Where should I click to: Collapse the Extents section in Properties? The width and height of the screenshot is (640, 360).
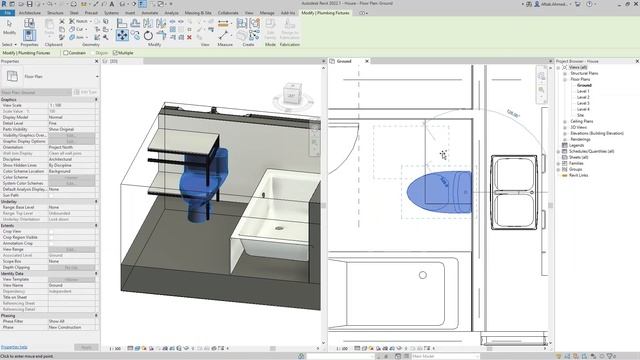click(96, 225)
